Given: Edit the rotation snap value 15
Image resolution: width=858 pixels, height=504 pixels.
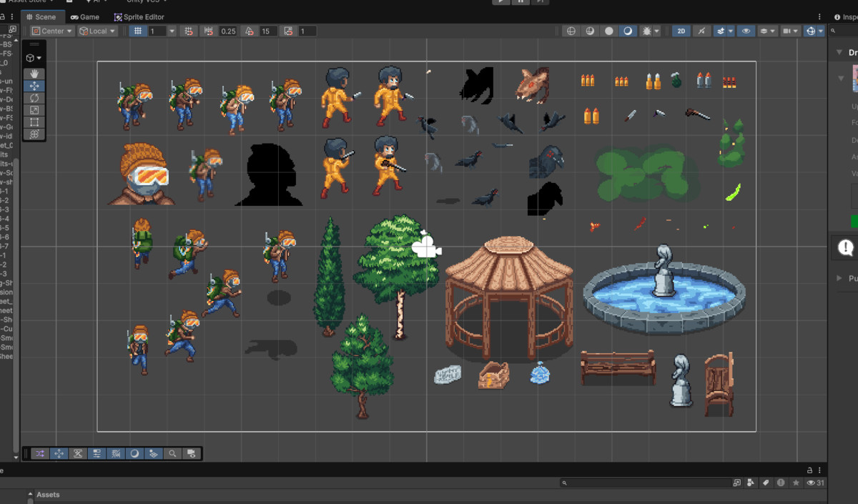Looking at the screenshot, I should [x=268, y=31].
